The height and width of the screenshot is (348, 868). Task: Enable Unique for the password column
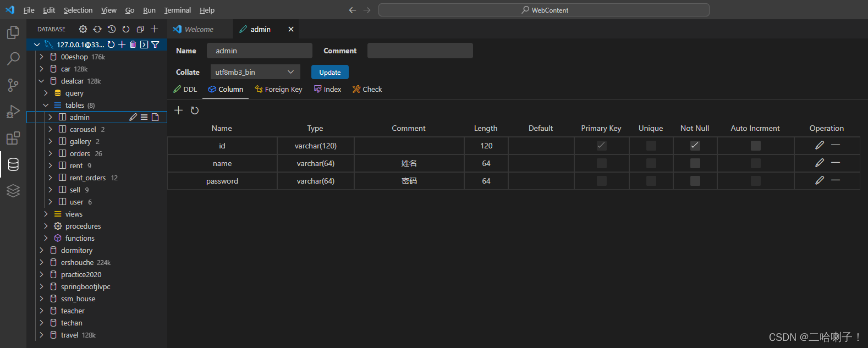pyautogui.click(x=651, y=181)
